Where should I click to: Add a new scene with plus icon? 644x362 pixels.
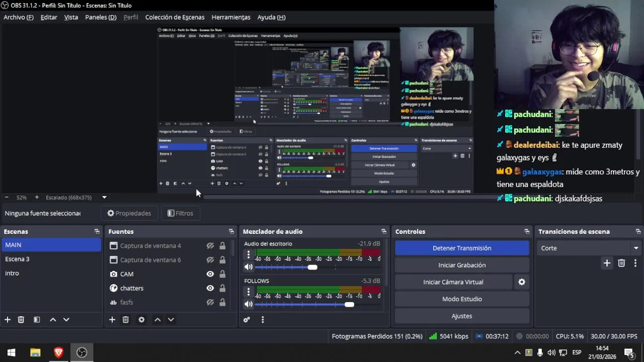pos(8,320)
